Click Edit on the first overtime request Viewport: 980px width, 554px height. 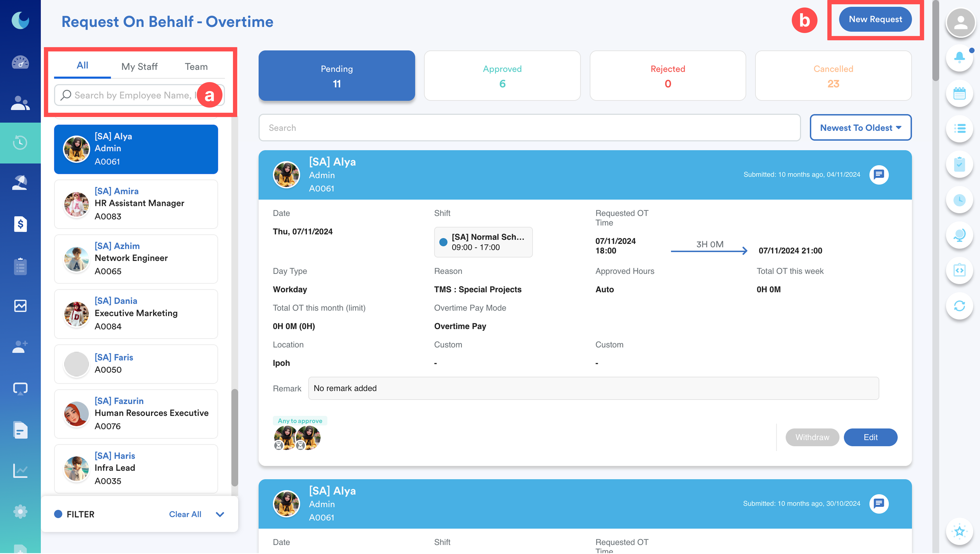coord(870,437)
